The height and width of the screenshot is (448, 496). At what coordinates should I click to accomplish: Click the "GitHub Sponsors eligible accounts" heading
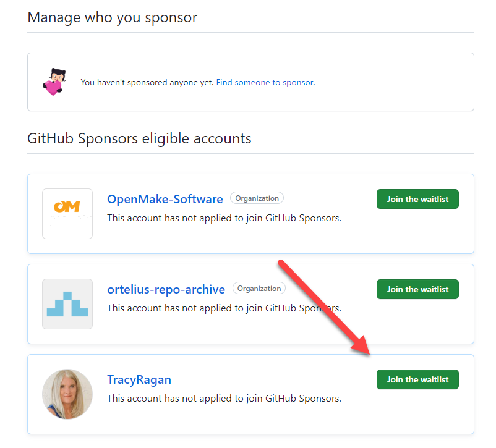[139, 138]
